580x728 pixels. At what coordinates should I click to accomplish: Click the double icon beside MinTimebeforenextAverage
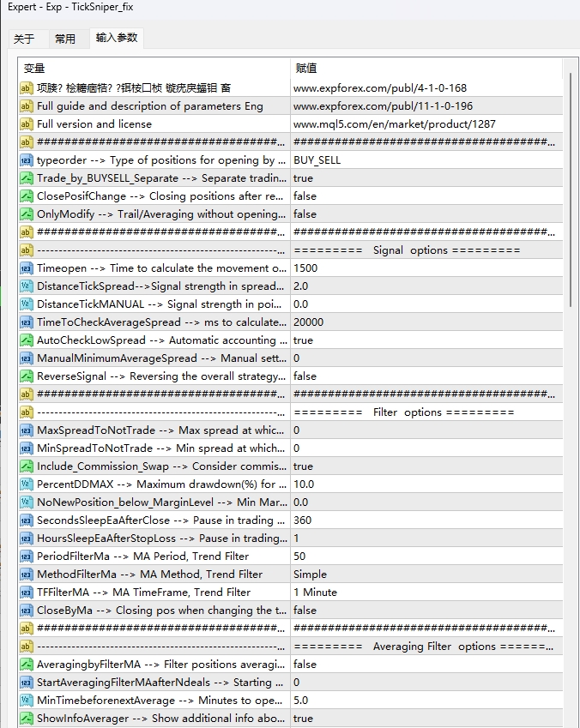27,701
